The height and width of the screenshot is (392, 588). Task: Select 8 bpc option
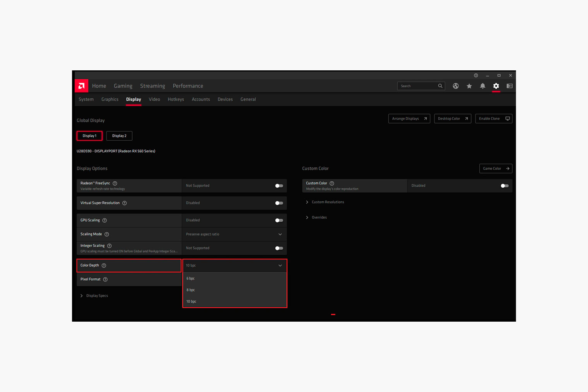point(234,290)
